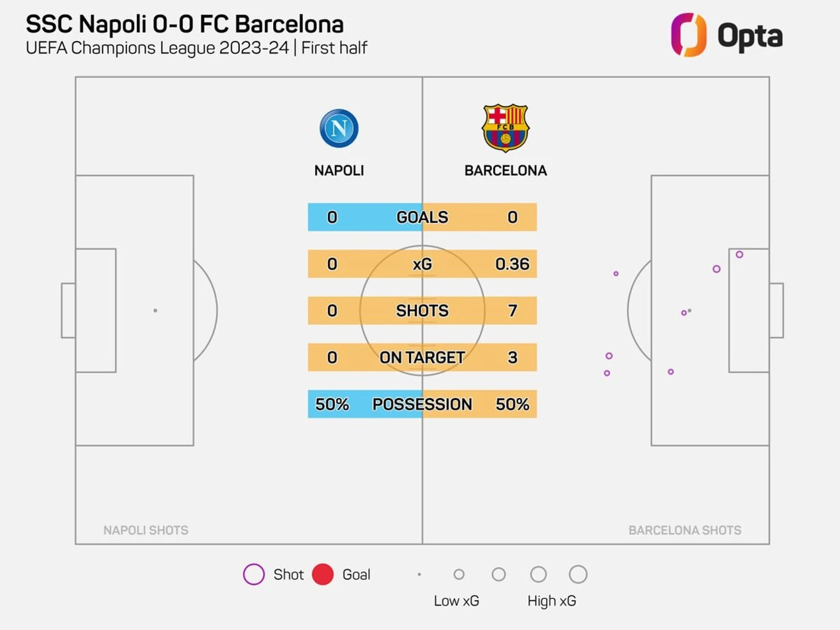The width and height of the screenshot is (840, 630).
Task: Click the BARCELONA SHOTS pitch label
Action: [x=685, y=530]
